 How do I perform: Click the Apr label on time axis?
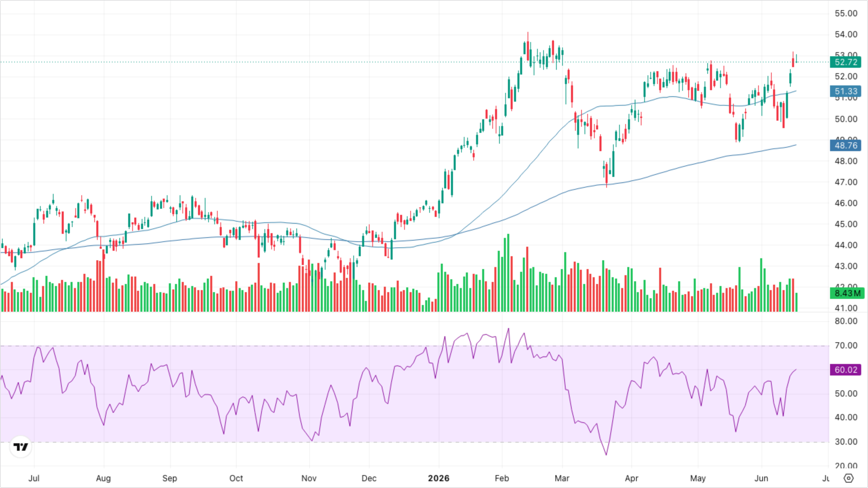click(x=632, y=478)
